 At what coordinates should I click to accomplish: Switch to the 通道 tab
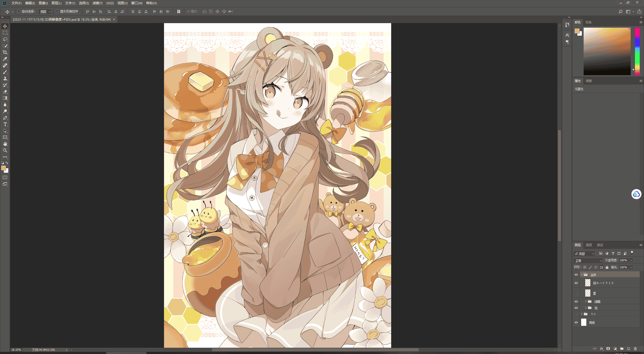[x=589, y=245]
